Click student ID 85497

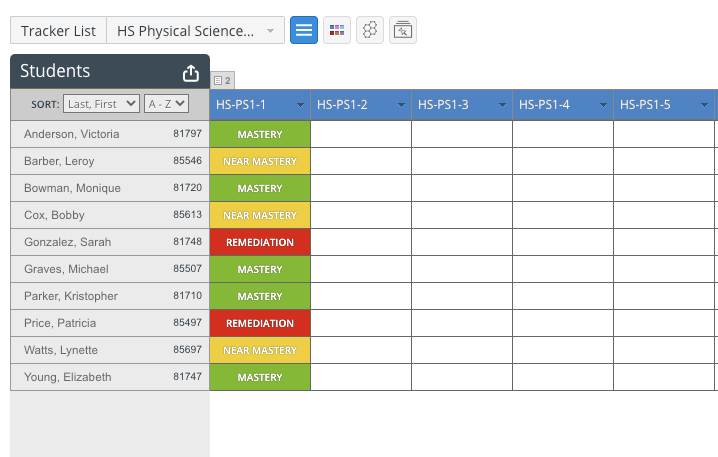coord(187,323)
